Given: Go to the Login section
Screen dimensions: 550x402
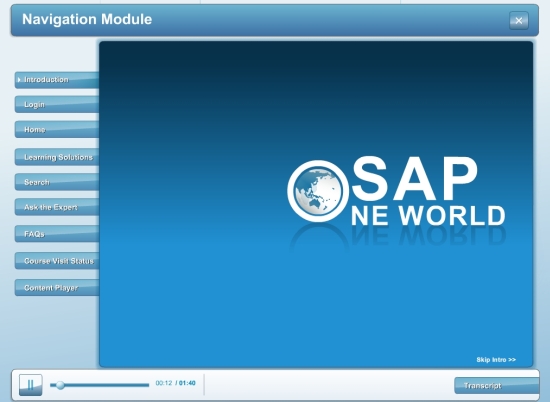Looking at the screenshot, I should point(57,105).
